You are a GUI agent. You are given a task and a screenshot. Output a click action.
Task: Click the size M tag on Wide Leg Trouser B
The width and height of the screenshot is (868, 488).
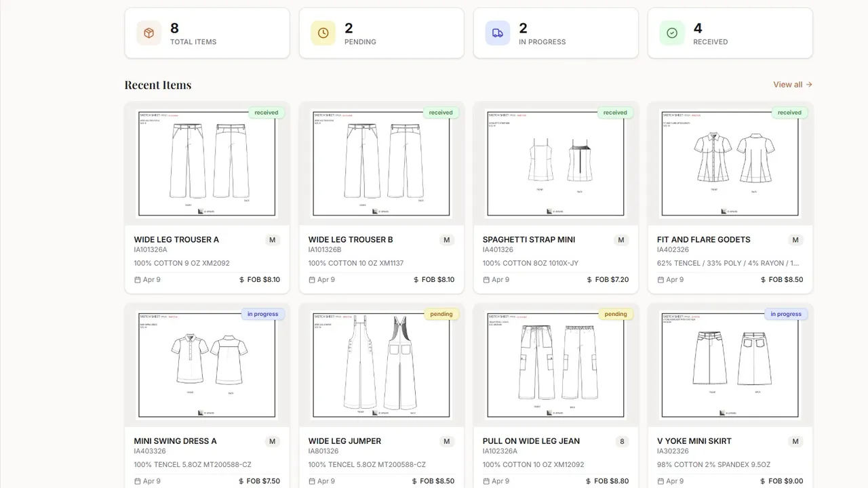coord(446,240)
